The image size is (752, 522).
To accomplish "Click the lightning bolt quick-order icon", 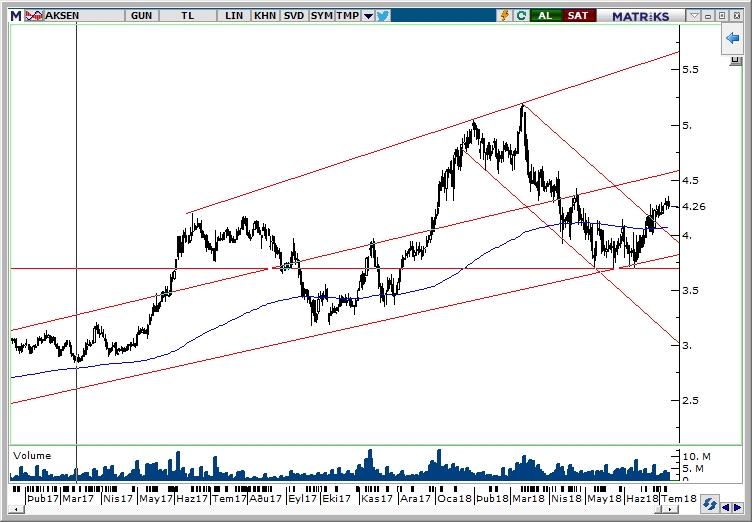I will click(x=505, y=16).
